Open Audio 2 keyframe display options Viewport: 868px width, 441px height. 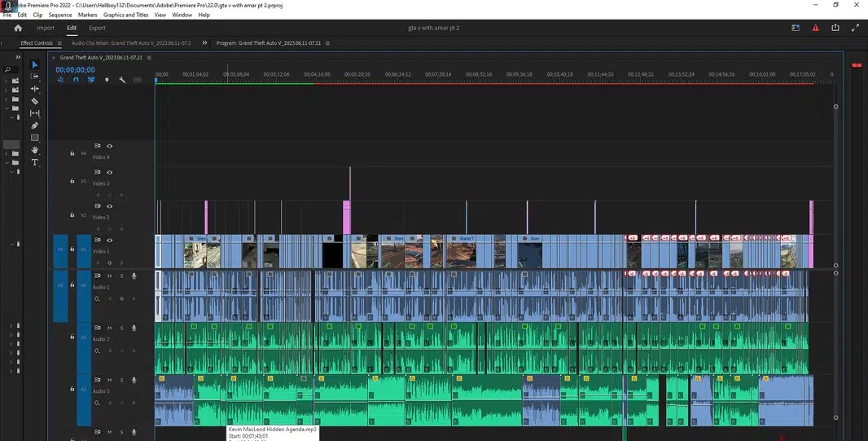pyautogui.click(x=98, y=351)
